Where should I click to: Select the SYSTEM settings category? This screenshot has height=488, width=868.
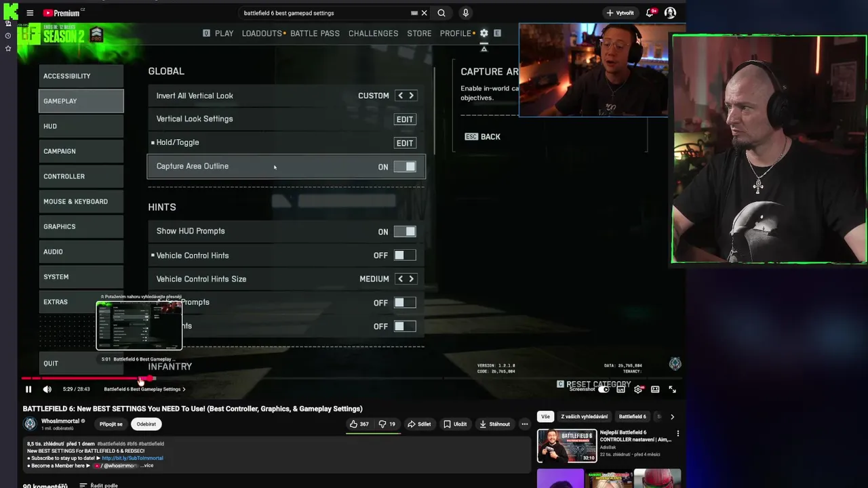[81, 277]
